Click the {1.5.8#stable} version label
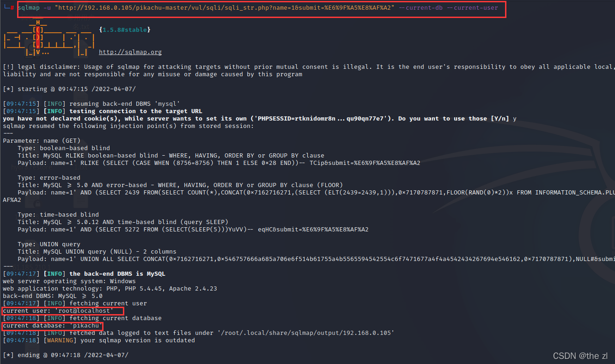 (x=125, y=30)
